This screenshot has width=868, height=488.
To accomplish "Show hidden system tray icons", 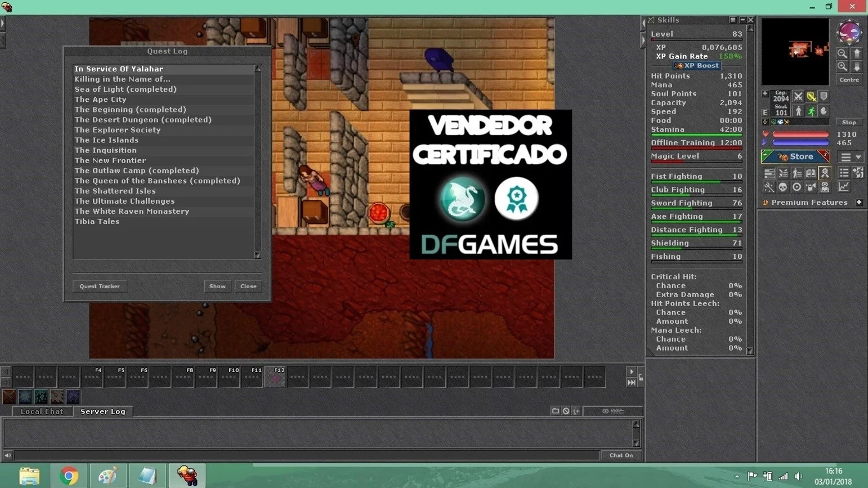I will pos(737,476).
